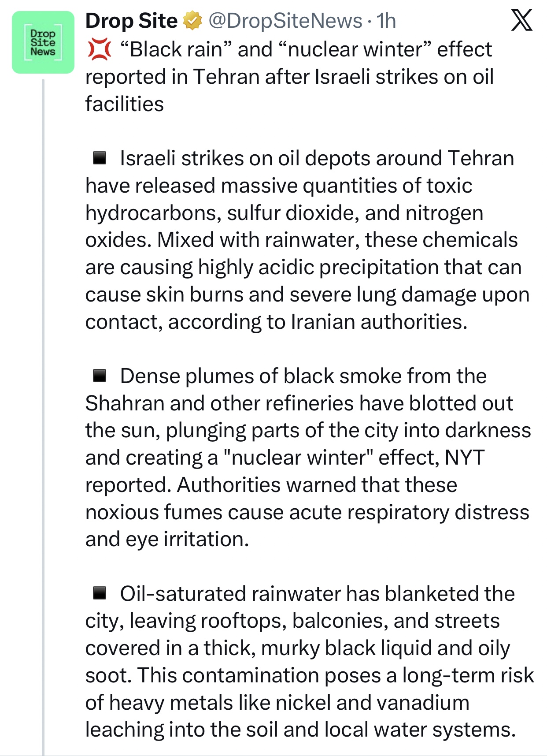Click the Drop Site News profile avatar
The image size is (547, 756).
pyautogui.click(x=43, y=42)
